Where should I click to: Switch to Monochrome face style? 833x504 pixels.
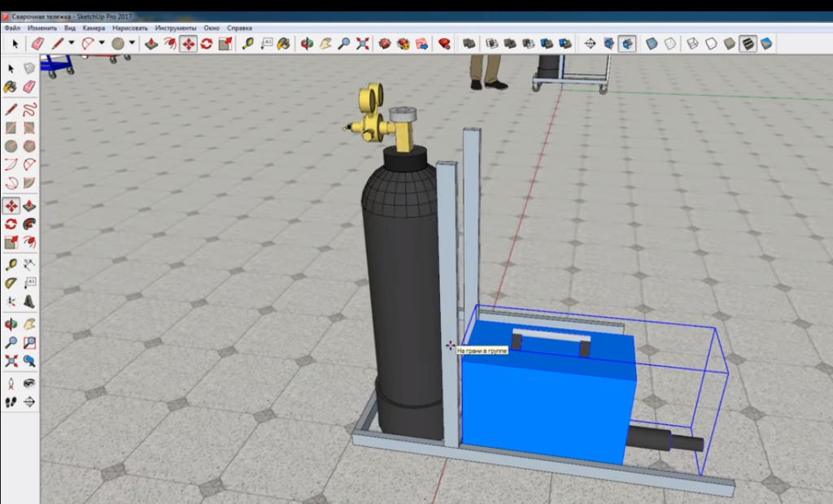point(765,43)
